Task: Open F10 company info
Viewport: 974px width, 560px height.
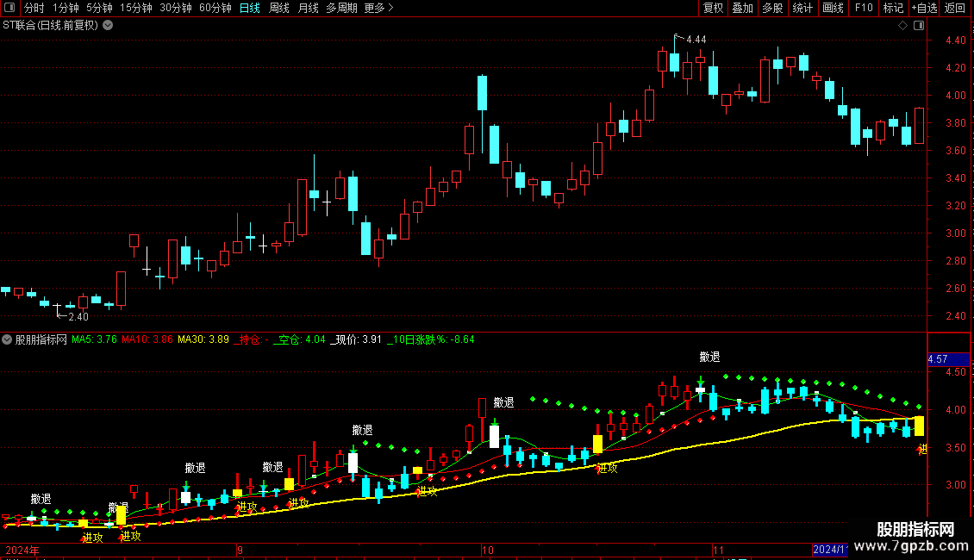Action: [x=864, y=8]
